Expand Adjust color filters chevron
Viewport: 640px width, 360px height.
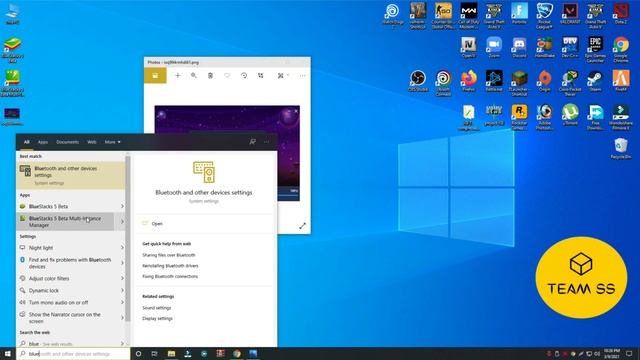(122, 278)
